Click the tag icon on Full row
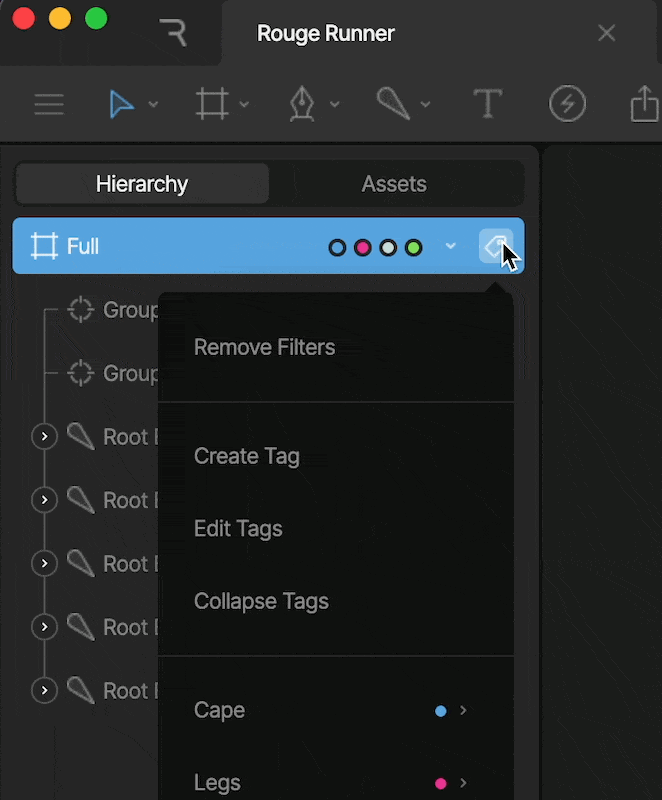The width and height of the screenshot is (662, 800). tap(496, 246)
